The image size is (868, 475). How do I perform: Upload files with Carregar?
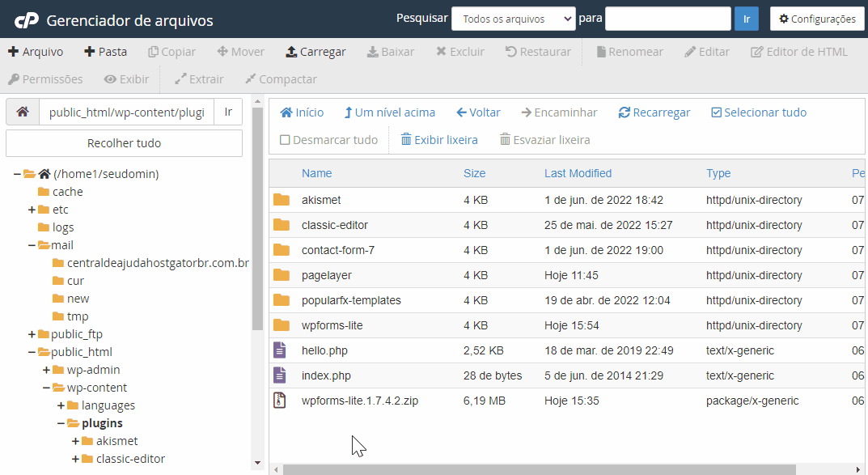(315, 52)
